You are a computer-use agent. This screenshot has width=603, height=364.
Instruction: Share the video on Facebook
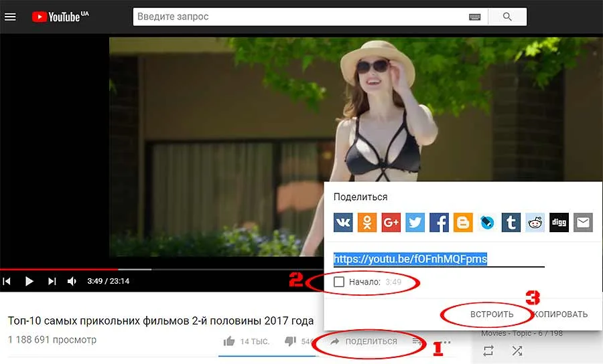[439, 223]
